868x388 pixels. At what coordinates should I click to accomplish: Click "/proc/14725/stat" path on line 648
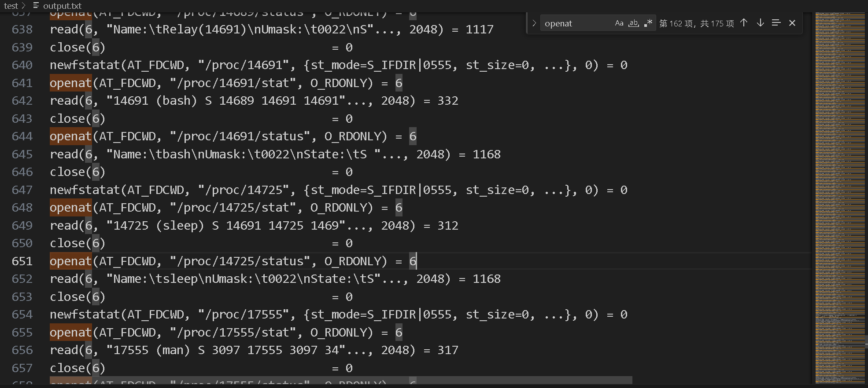pos(233,208)
